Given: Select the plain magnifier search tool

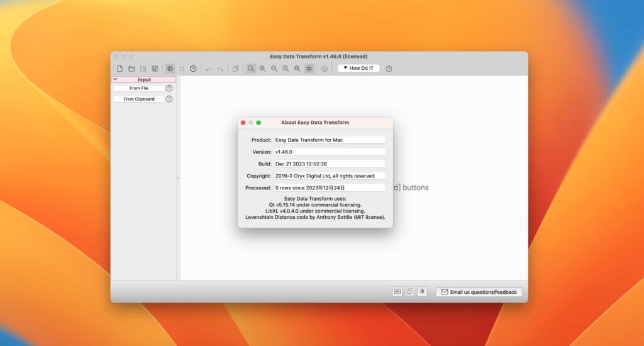Looking at the screenshot, I should (250, 69).
